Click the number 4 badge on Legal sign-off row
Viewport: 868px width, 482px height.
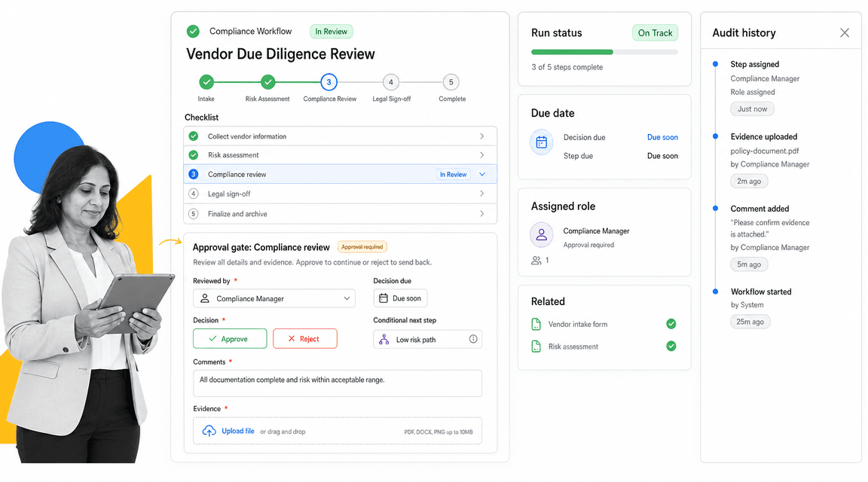click(x=193, y=194)
